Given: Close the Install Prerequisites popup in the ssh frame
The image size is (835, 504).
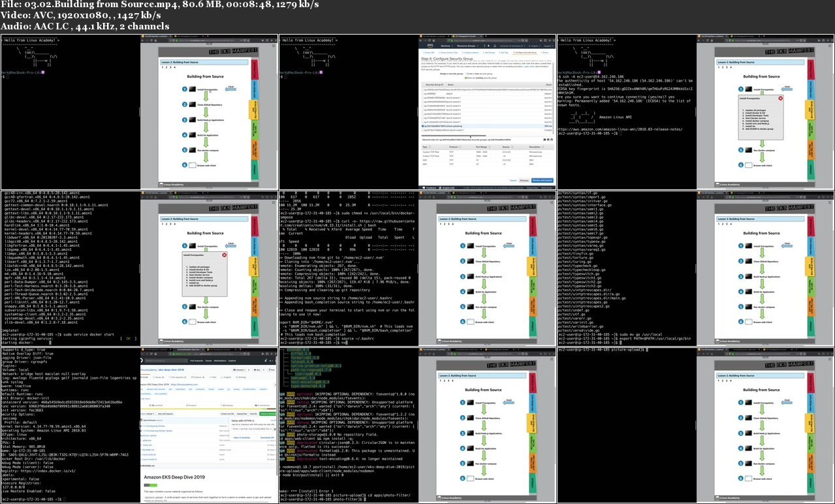Looking at the screenshot, I should (781, 98).
